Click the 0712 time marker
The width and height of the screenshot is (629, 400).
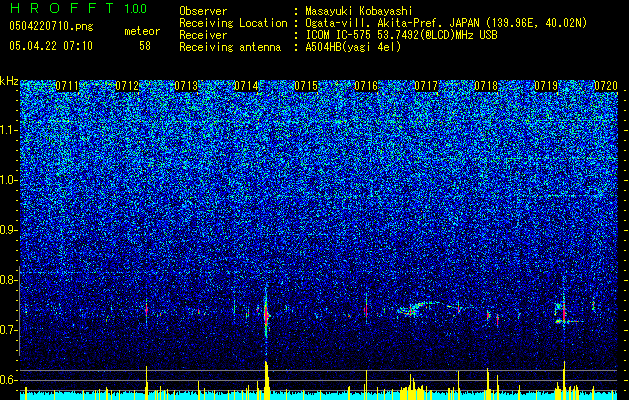pos(127,86)
